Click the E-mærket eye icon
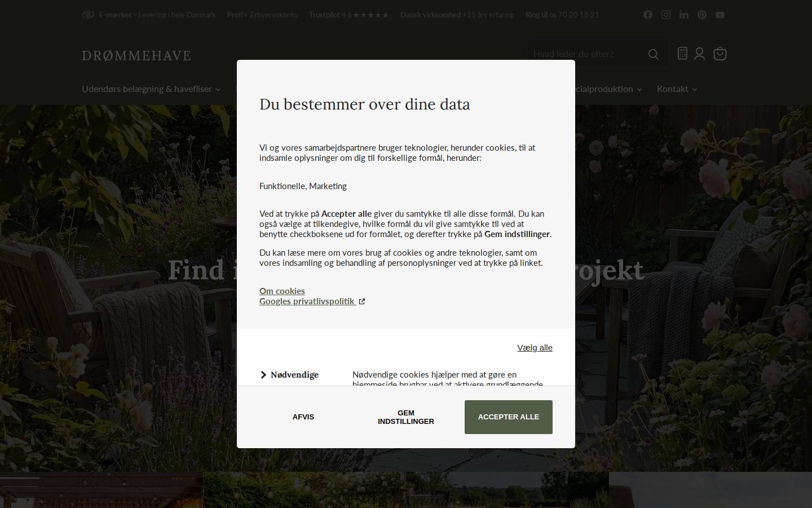This screenshot has width=812, height=508. coord(88,15)
